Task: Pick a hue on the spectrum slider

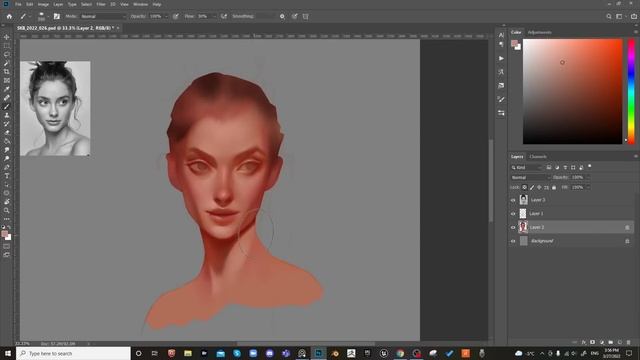Action: pyautogui.click(x=631, y=91)
